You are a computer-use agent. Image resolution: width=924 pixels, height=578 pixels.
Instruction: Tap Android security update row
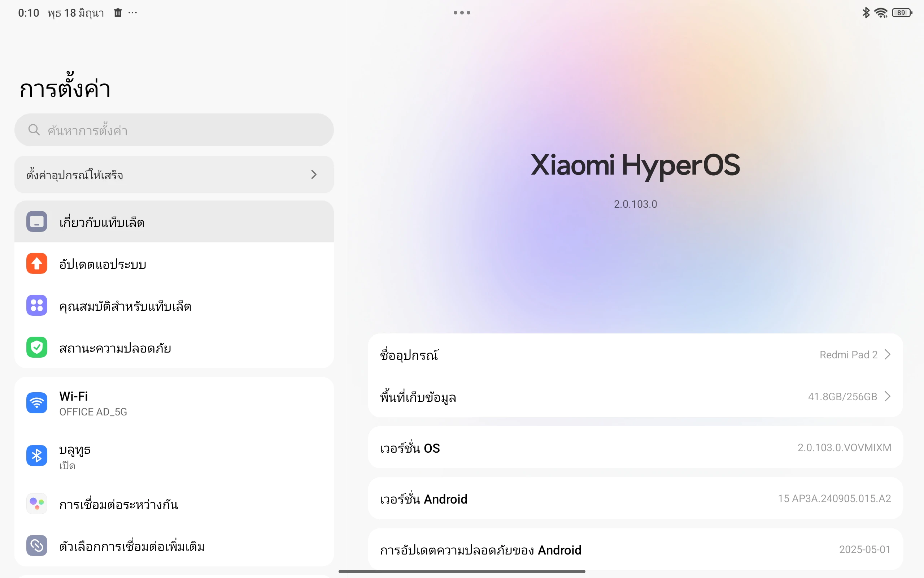click(x=635, y=550)
